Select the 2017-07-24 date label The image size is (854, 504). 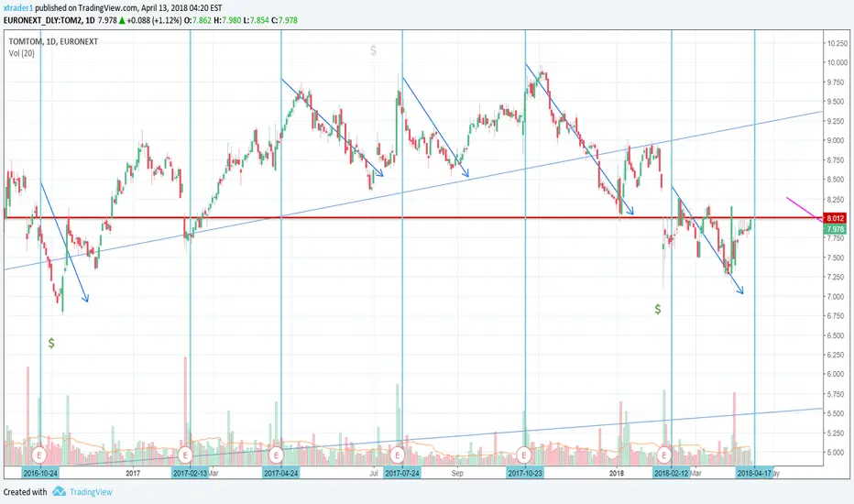(x=402, y=473)
